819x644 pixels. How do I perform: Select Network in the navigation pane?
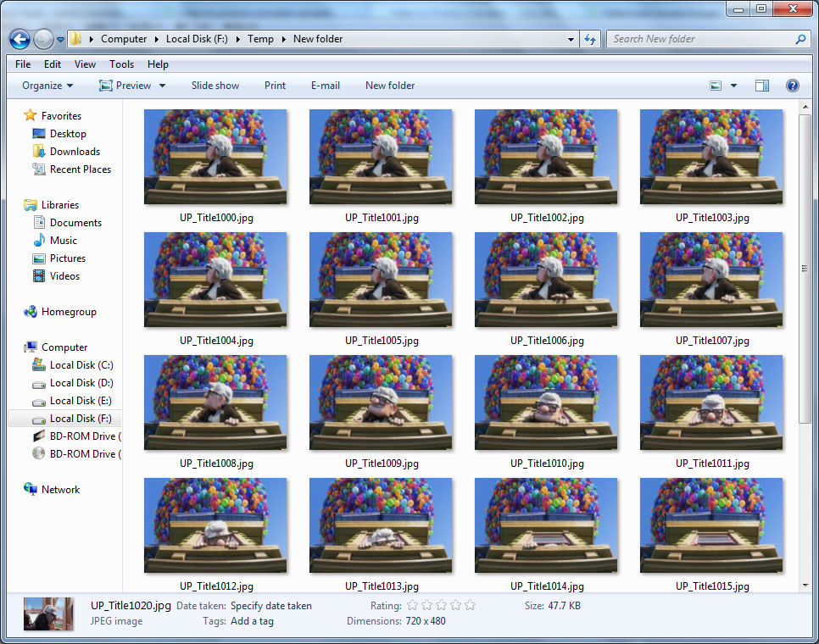click(x=60, y=490)
